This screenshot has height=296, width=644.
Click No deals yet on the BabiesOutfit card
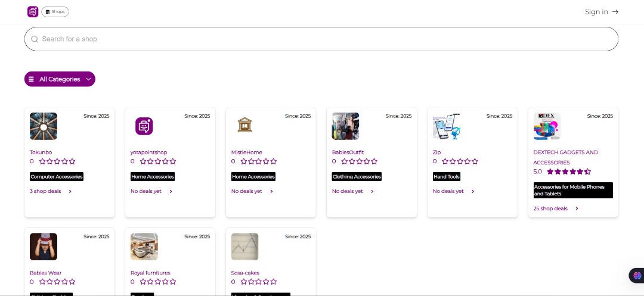[x=348, y=191]
